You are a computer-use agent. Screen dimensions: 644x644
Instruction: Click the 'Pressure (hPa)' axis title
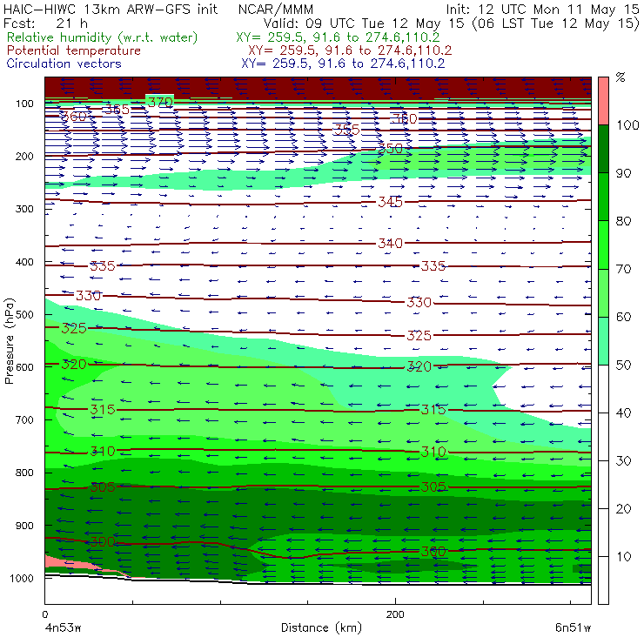[9, 341]
